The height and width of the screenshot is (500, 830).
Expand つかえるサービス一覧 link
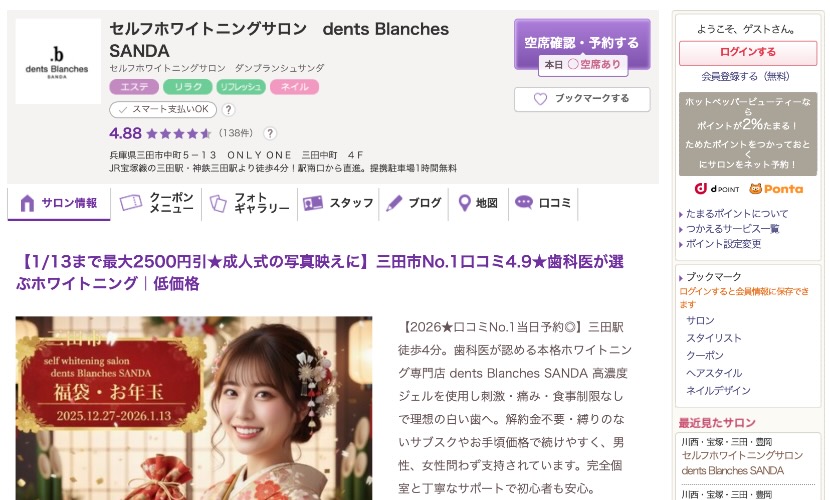click(733, 229)
